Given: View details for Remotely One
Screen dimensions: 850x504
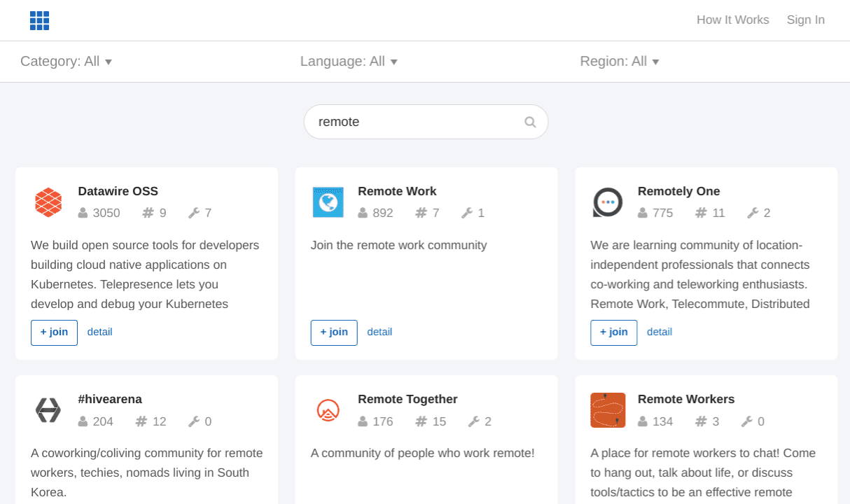Looking at the screenshot, I should [660, 332].
